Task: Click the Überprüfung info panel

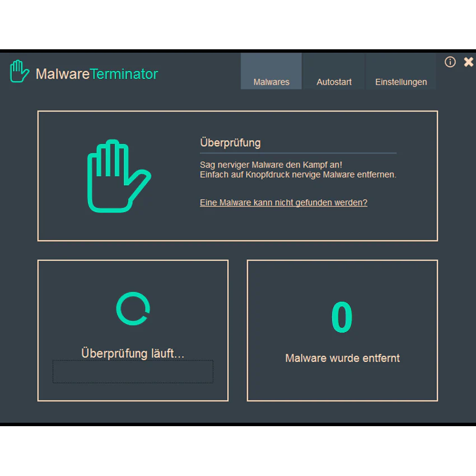Action: coord(237,176)
